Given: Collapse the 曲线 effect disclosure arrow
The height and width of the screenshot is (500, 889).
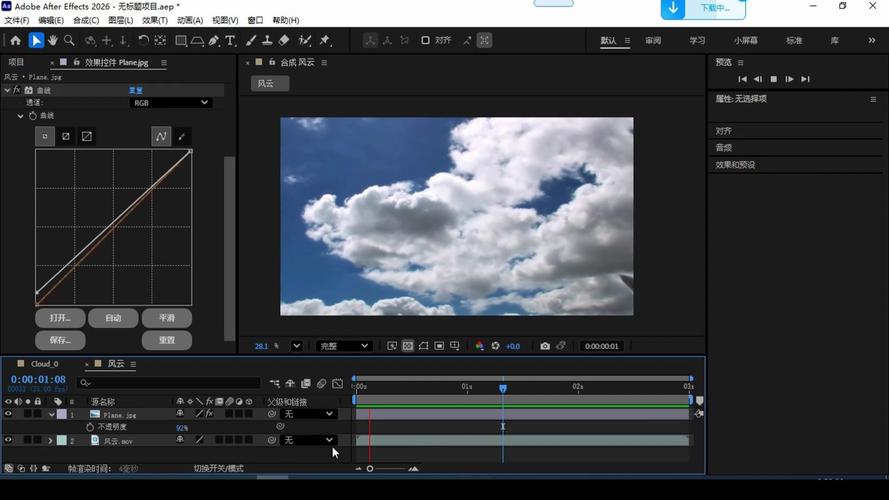Looking at the screenshot, I should pos(7,90).
